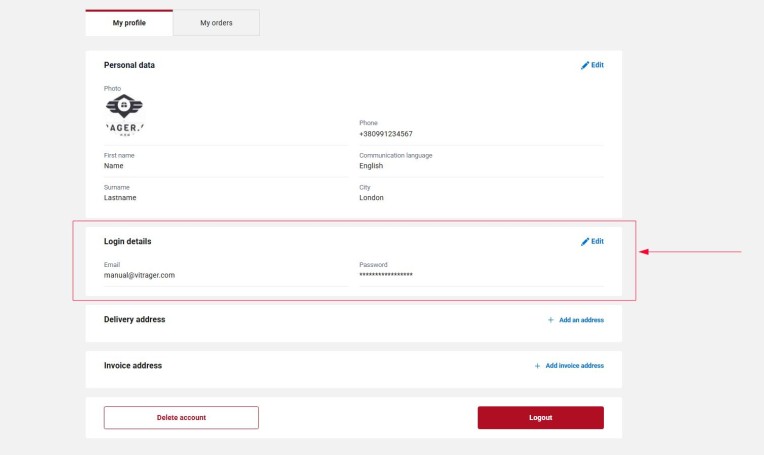This screenshot has width=764, height=455.
Task: Click the phone number +380991234567
Action: click(x=386, y=134)
